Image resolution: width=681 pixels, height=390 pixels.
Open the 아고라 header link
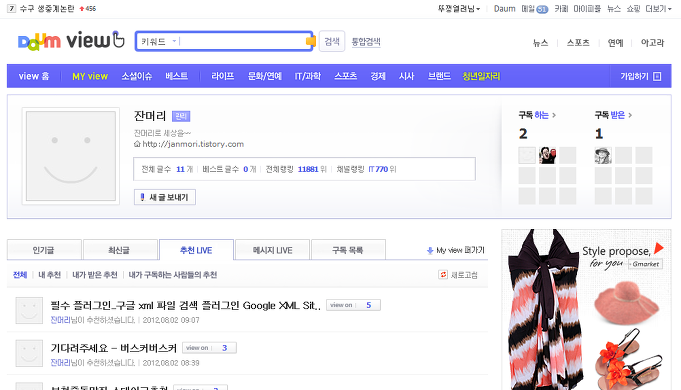(652, 43)
